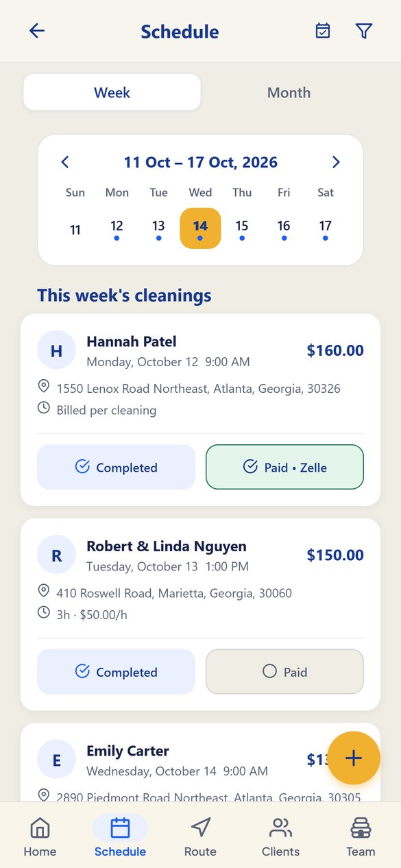401x868 pixels.
Task: Select Thursday 15 in the week calendar
Action: tap(242, 228)
